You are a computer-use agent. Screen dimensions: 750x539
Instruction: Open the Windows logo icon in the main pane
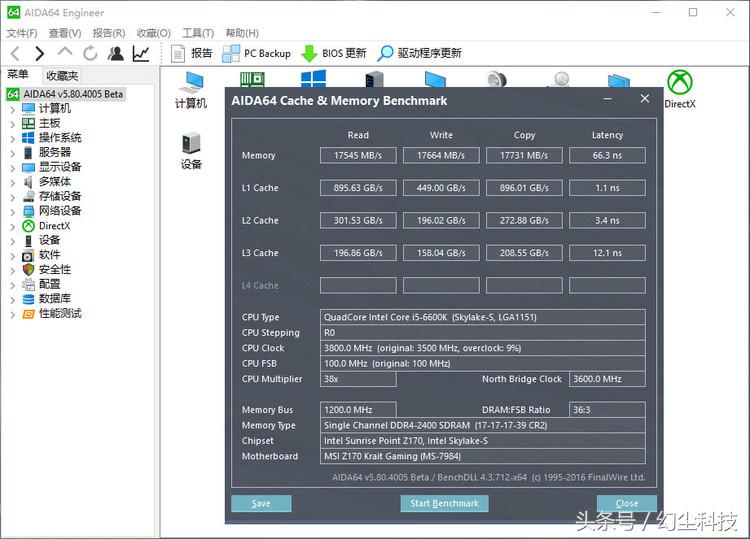pyautogui.click(x=313, y=78)
